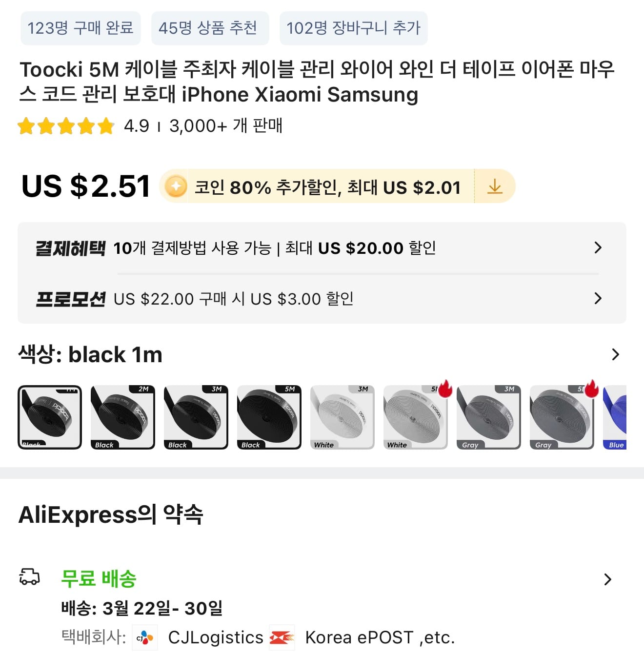Select the Black 2M color swatch
Viewport: 644px width, 658px height.
coord(123,417)
